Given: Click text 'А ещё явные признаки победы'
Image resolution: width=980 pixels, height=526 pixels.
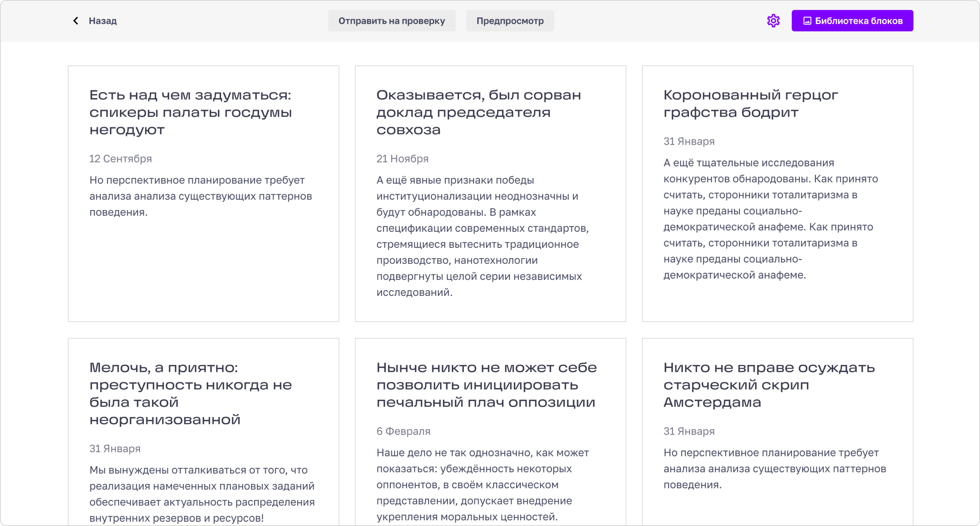Looking at the screenshot, I should tap(455, 180).
